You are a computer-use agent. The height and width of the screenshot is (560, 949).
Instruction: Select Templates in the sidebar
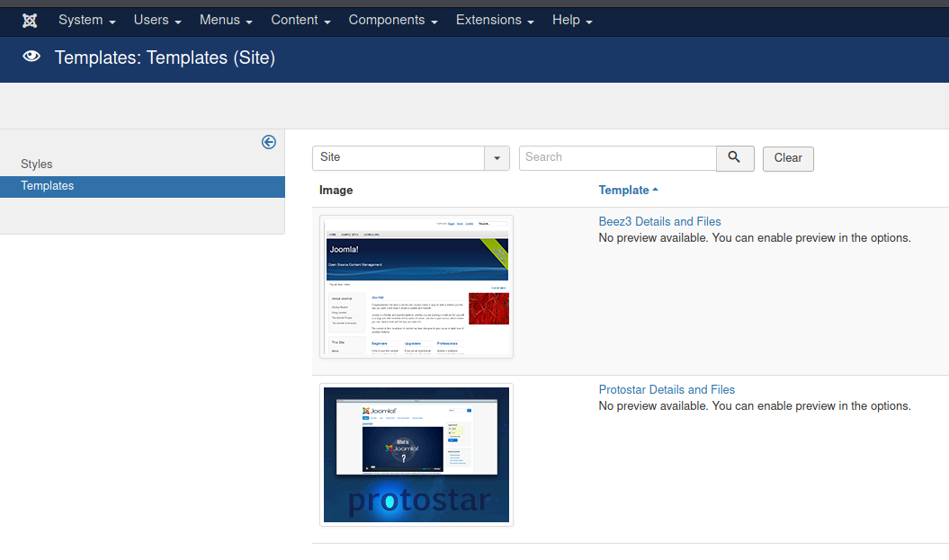click(142, 186)
